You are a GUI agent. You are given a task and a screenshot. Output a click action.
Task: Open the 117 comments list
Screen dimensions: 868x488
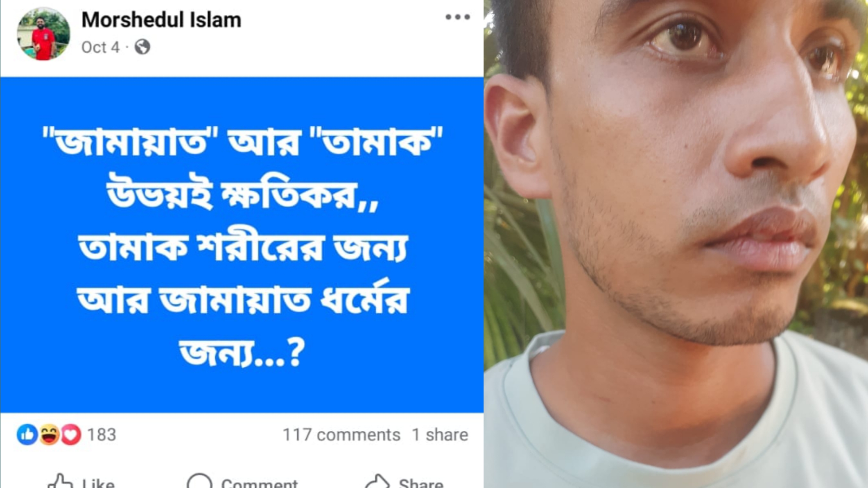pyautogui.click(x=341, y=435)
